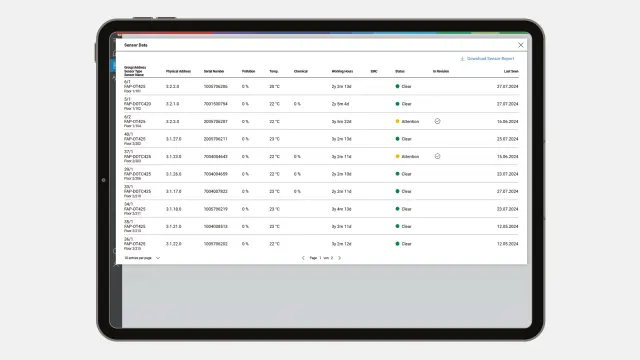The width and height of the screenshot is (640, 360).
Task: Sort by Temp. column header
Action: 273,71
